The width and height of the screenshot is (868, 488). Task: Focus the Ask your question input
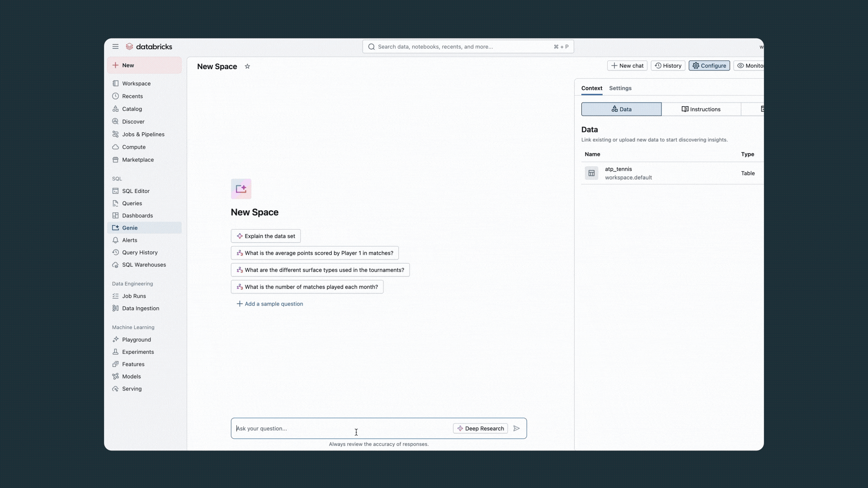click(x=339, y=428)
